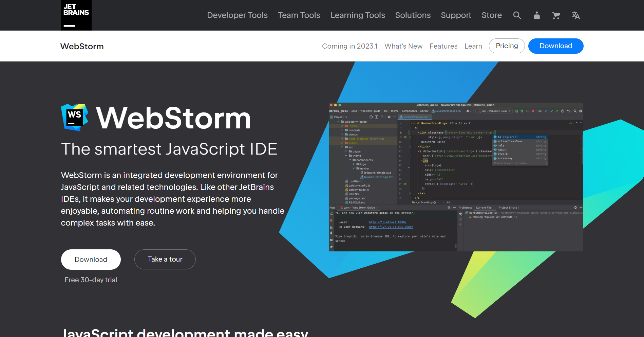Click the JetBrains logo
Viewport: 644px width, 337px height.
(x=76, y=15)
